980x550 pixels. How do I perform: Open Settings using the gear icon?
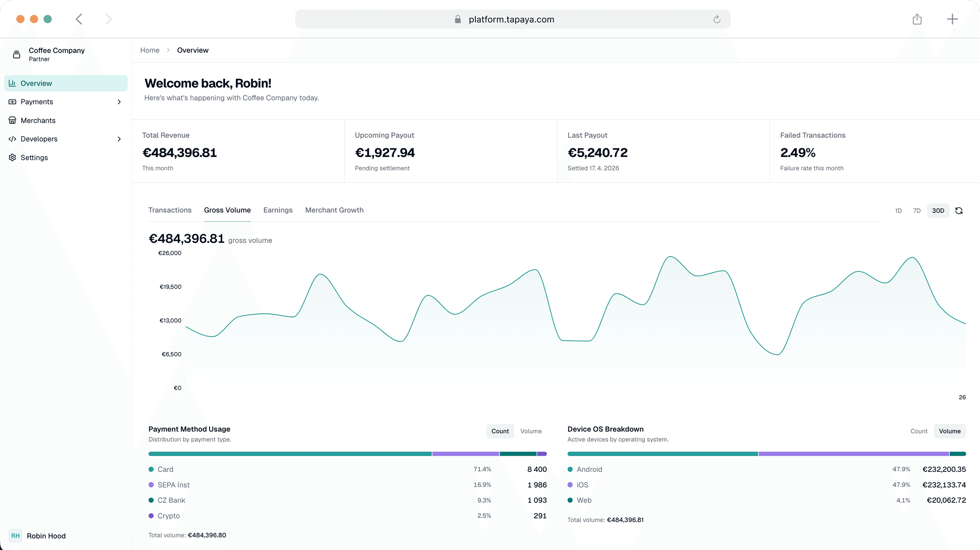[12, 157]
